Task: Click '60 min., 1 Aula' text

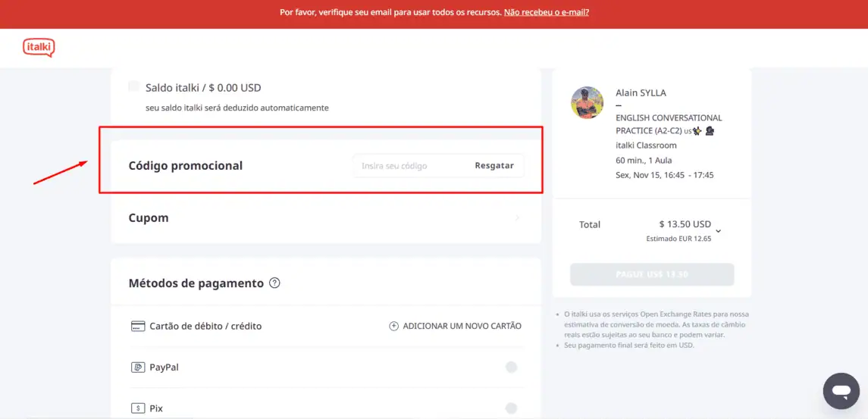Action: click(644, 161)
